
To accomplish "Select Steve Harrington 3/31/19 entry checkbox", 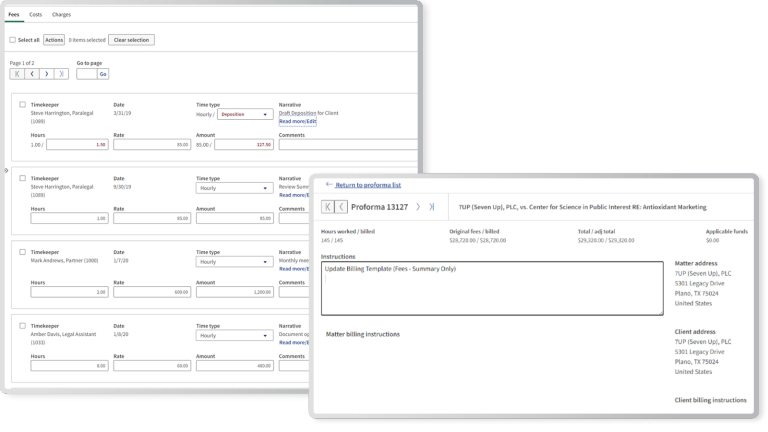I will pyautogui.click(x=23, y=104).
